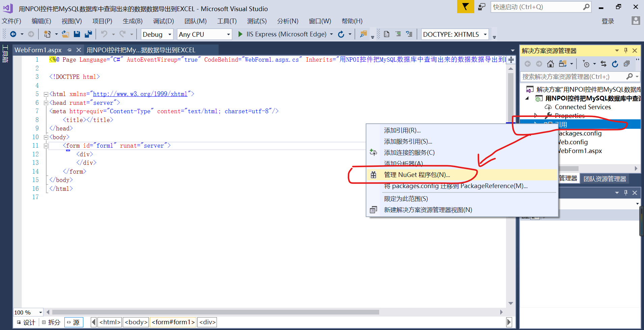Collapse the code fold at the html tag
644x330 pixels.
coord(46,94)
